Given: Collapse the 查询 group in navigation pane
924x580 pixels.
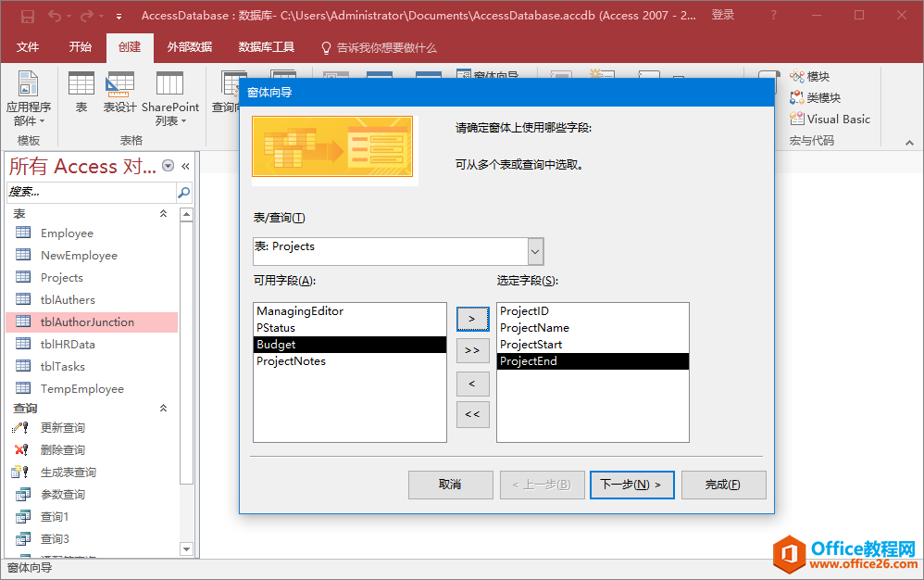Looking at the screenshot, I should point(163,408).
